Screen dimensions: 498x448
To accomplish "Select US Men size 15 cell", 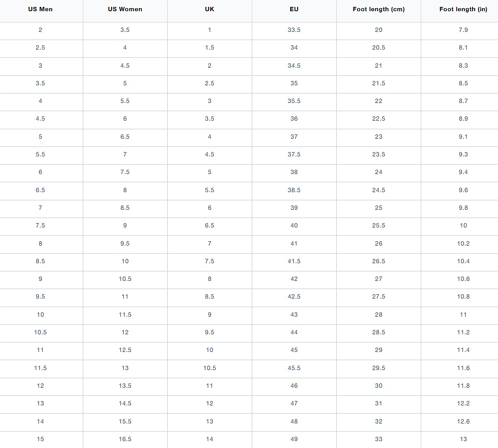I will coord(41,439).
